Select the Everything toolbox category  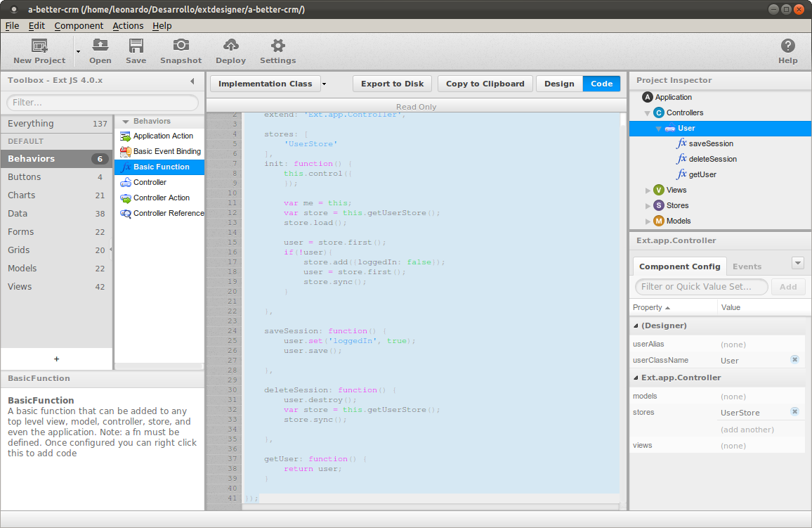[x=56, y=123]
